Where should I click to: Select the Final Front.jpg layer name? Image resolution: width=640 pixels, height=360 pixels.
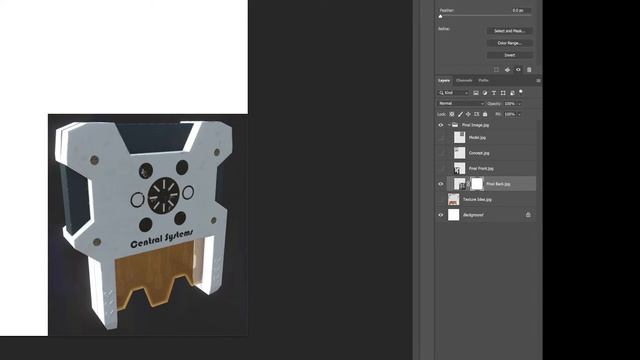(x=481, y=169)
